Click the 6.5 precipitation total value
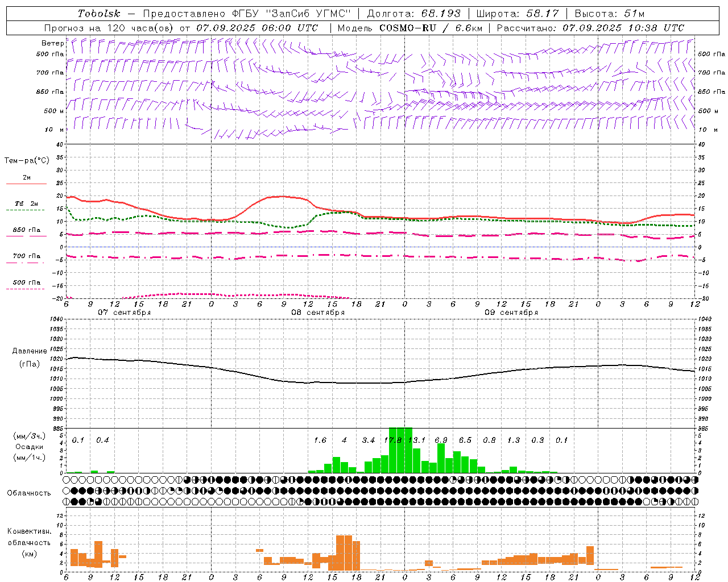 point(465,440)
